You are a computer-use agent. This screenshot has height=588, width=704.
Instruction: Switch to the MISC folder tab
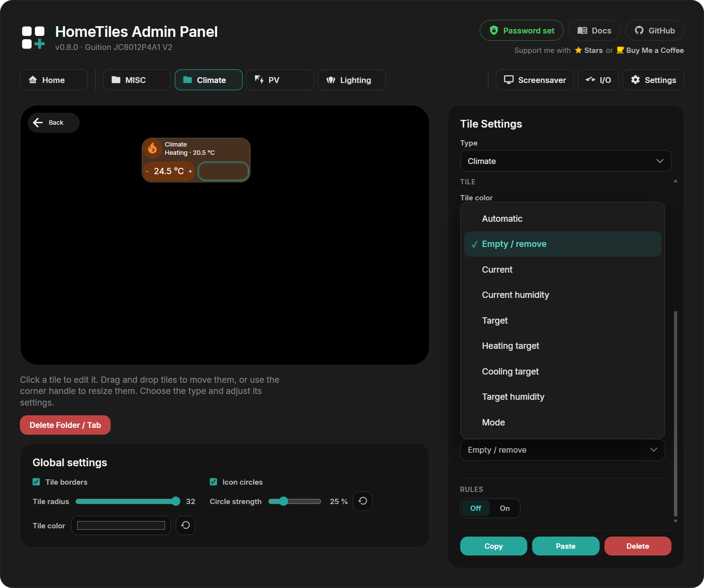pyautogui.click(x=137, y=80)
